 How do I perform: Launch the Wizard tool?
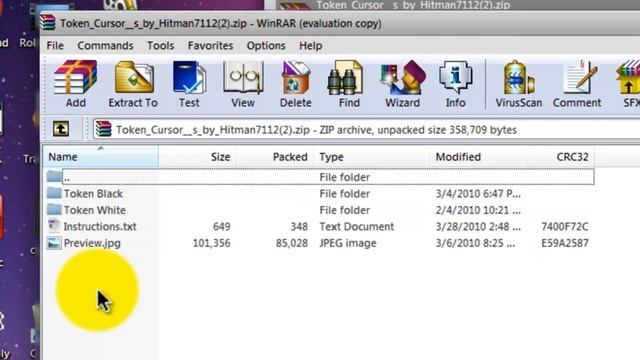pyautogui.click(x=402, y=84)
